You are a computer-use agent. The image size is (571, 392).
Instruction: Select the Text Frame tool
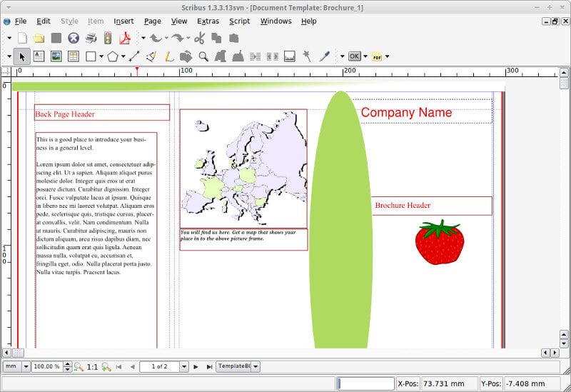tap(39, 56)
